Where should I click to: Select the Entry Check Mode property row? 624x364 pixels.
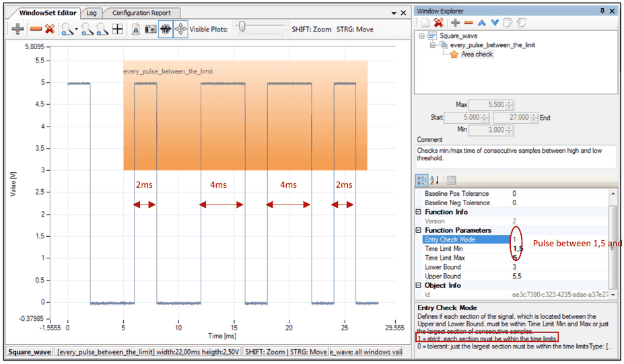point(516,240)
